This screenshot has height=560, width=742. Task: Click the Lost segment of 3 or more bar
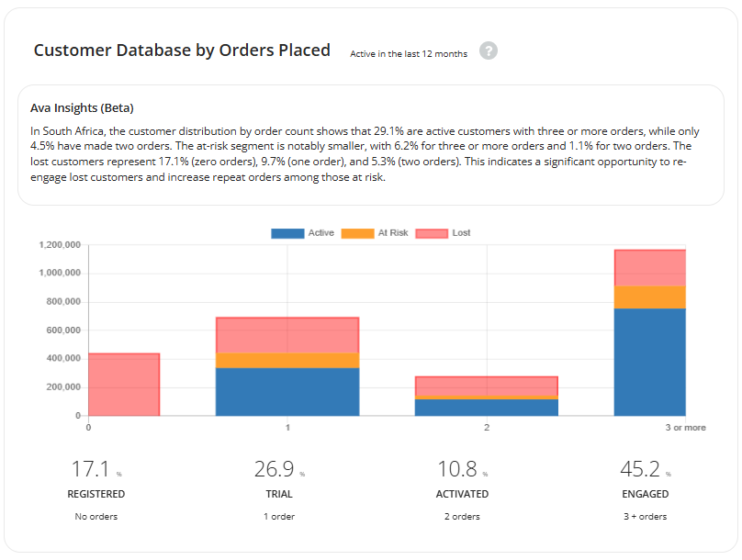pyautogui.click(x=649, y=267)
